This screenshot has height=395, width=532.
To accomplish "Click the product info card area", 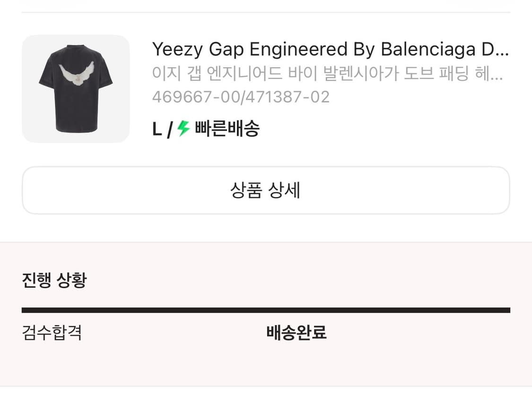I will pyautogui.click(x=265, y=87).
